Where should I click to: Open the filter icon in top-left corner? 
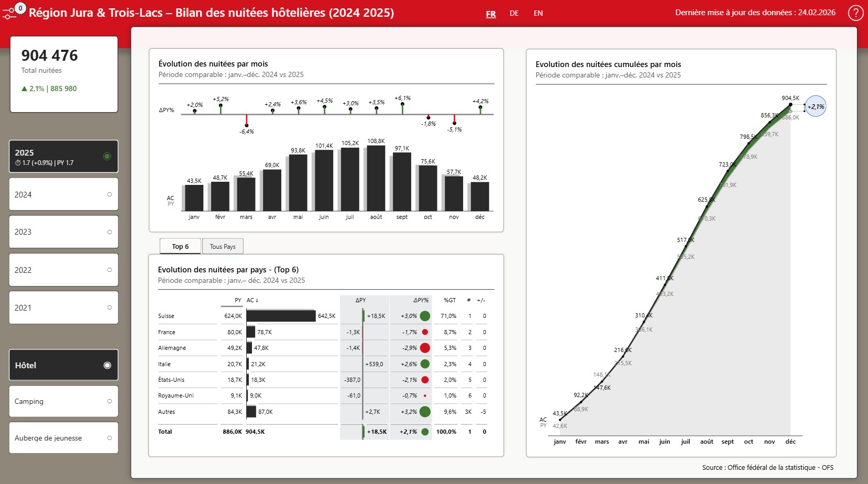[9, 13]
